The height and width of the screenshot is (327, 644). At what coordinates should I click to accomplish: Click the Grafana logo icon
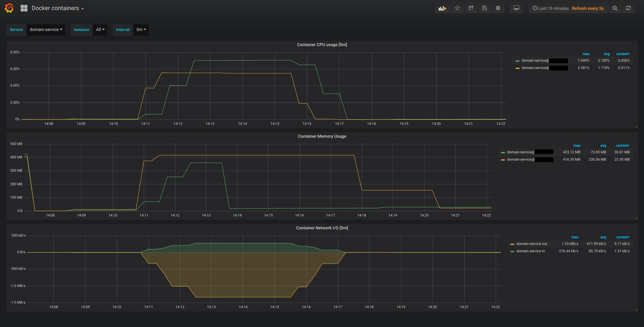point(9,8)
